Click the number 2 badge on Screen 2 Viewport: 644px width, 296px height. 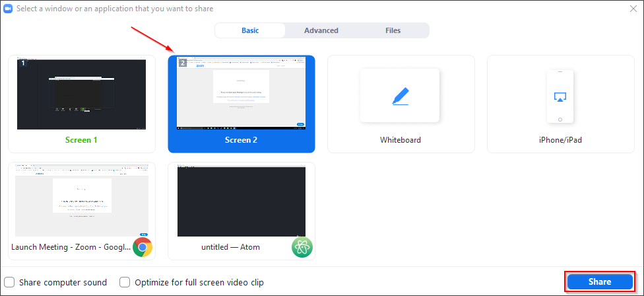pos(183,63)
